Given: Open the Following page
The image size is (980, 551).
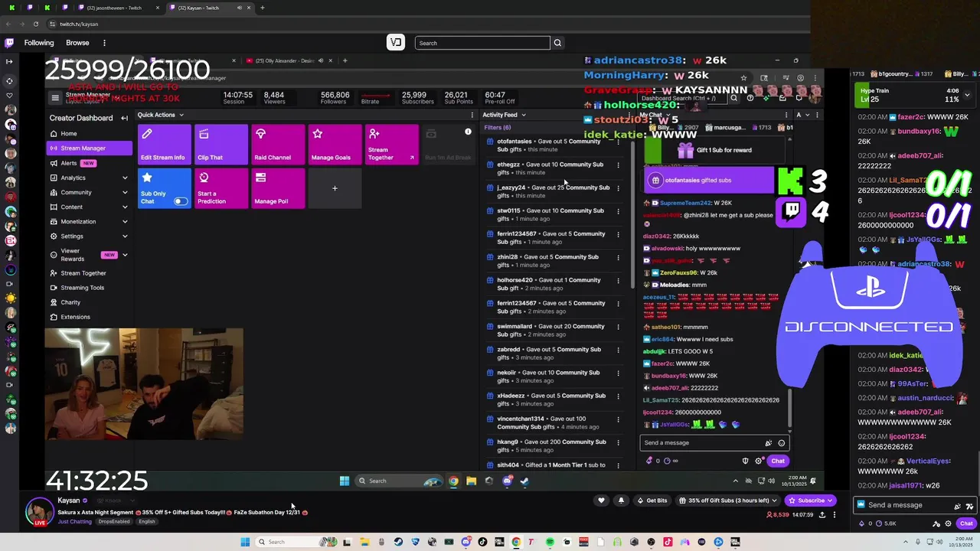Looking at the screenshot, I should click(39, 43).
